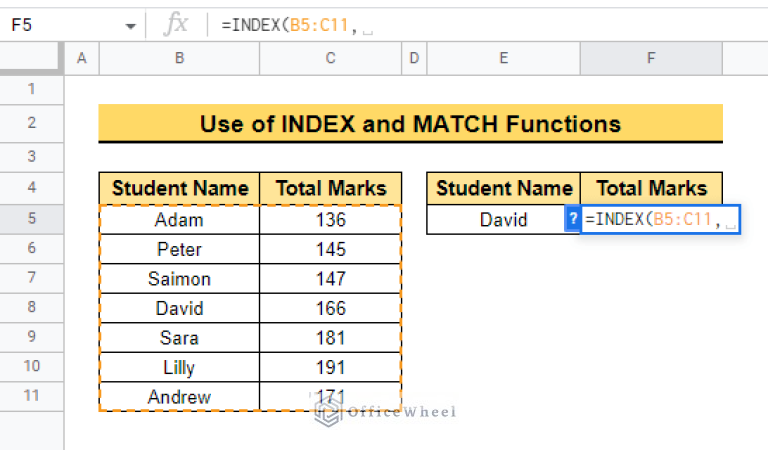Expand the Name box dropdown arrow
Screen dimensions: 768x450
pos(131,25)
